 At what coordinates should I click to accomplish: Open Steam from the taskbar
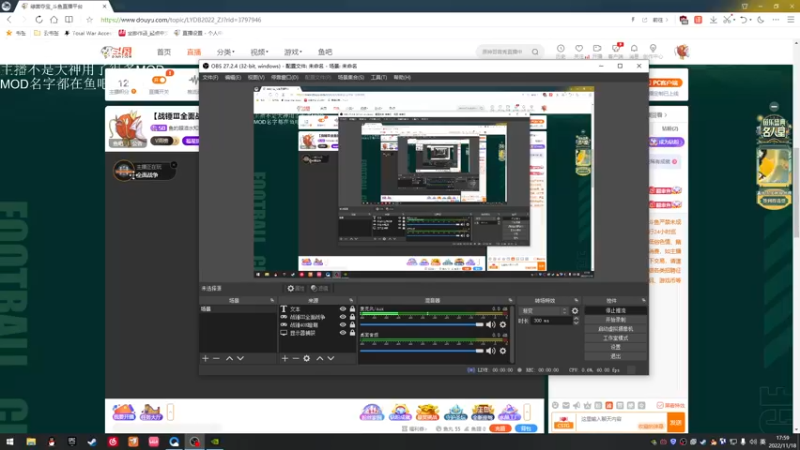(x=92, y=442)
